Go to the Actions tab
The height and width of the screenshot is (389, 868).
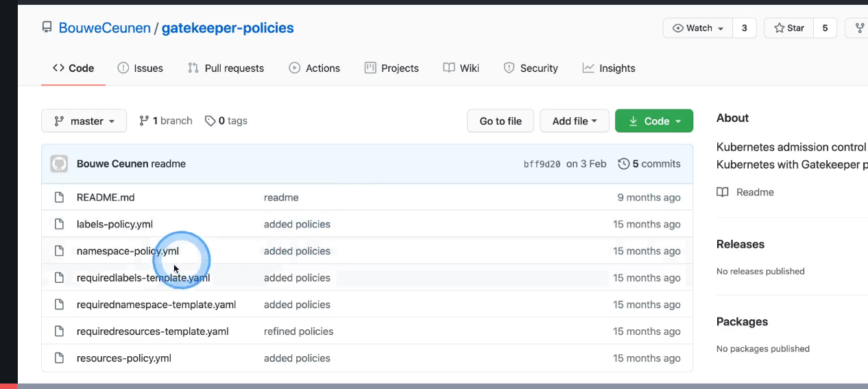coord(314,68)
